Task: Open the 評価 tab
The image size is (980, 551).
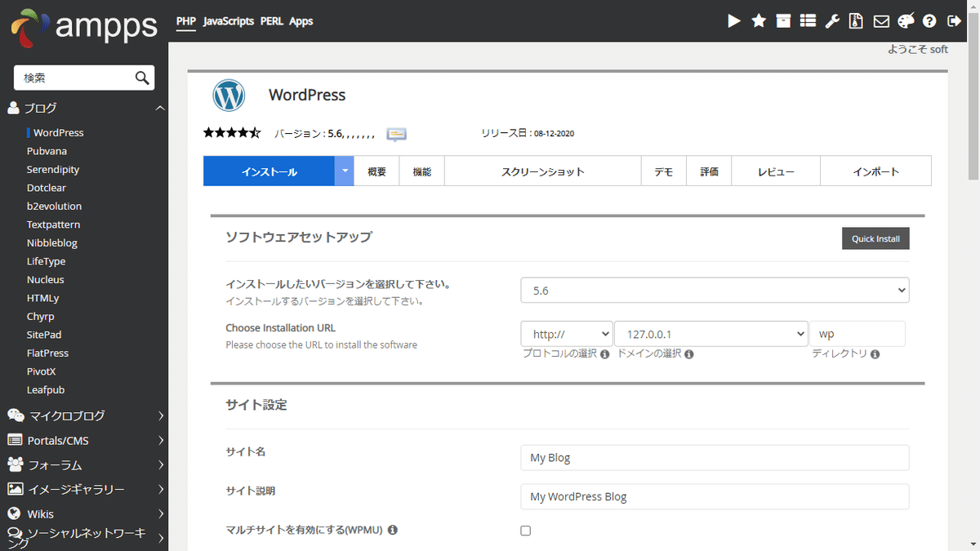Action: pyautogui.click(x=709, y=171)
